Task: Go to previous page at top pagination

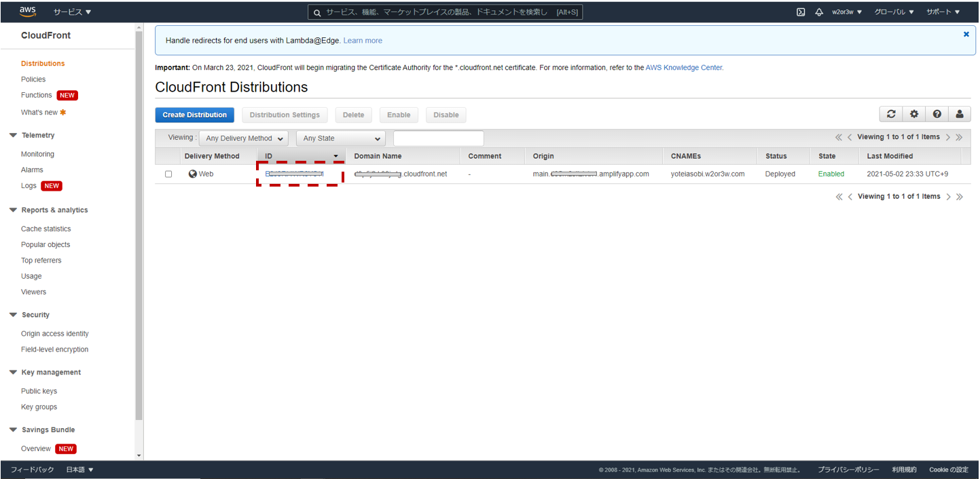Action: (850, 137)
